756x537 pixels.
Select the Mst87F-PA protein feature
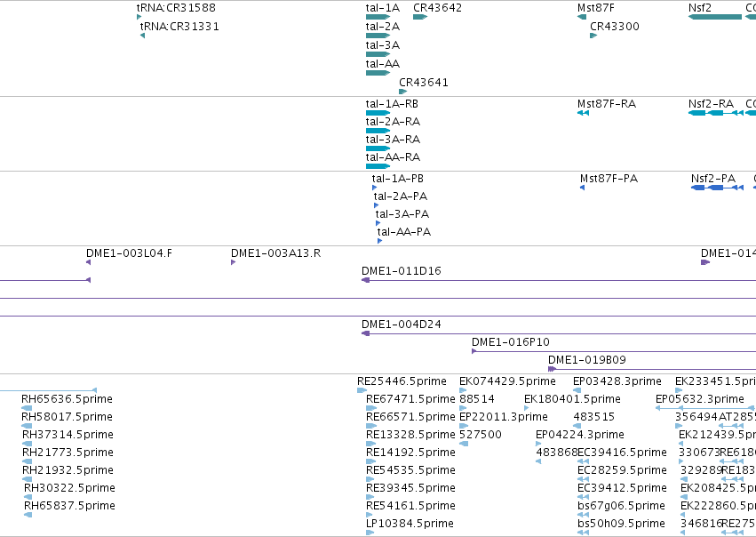pyautogui.click(x=583, y=188)
